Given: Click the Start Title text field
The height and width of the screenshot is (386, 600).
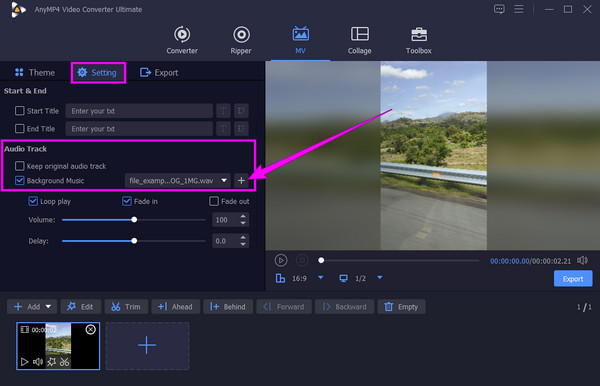Looking at the screenshot, I should (139, 111).
